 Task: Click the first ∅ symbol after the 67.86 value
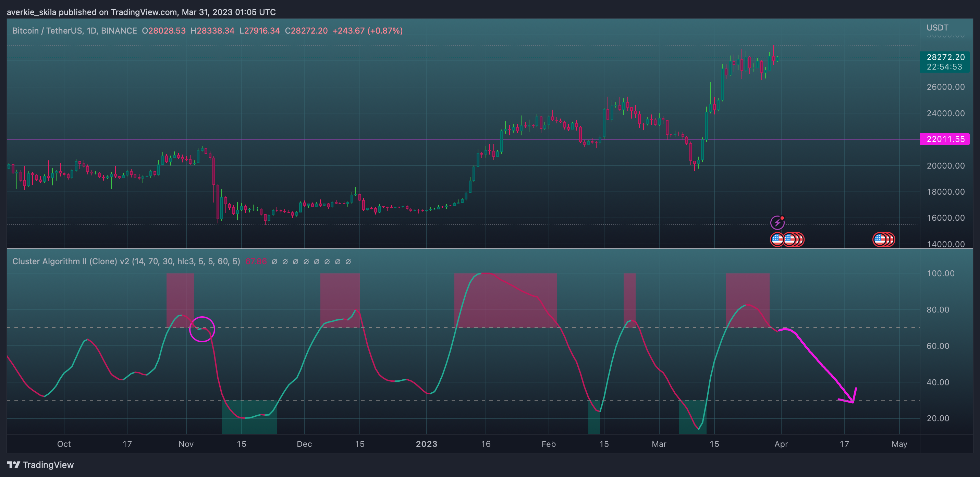pyautogui.click(x=274, y=262)
